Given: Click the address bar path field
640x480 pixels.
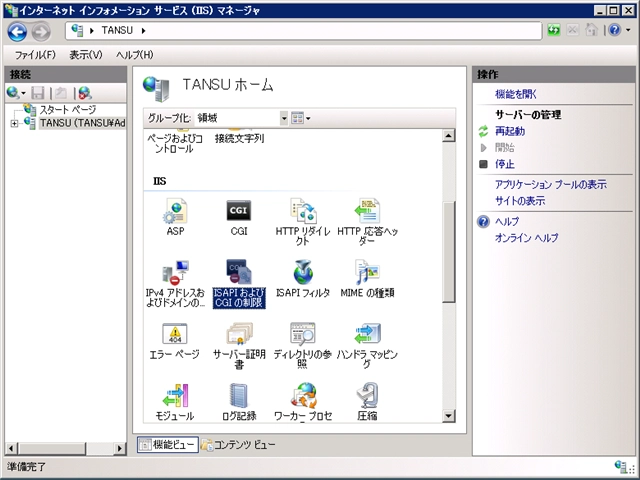Looking at the screenshot, I should coord(303,31).
